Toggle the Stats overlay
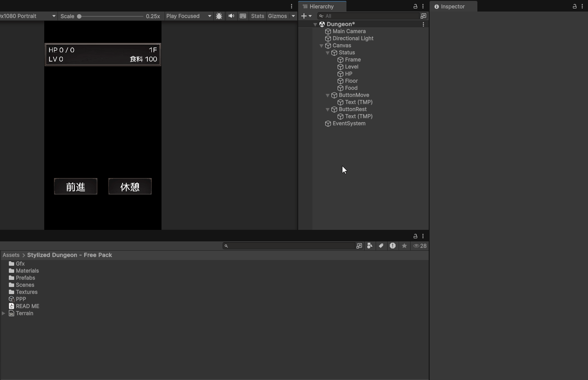This screenshot has height=380, width=588. click(x=257, y=16)
